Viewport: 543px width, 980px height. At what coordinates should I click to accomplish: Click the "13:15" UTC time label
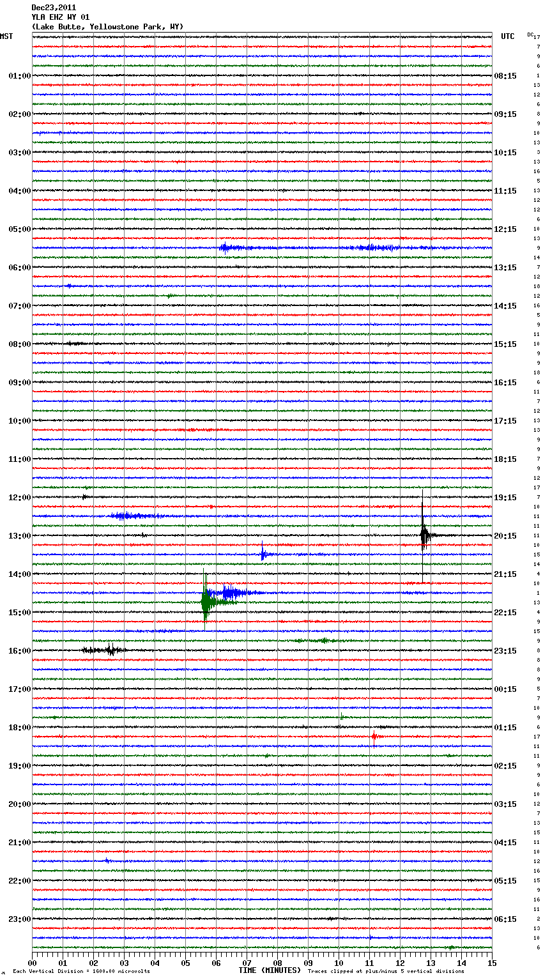pos(505,268)
